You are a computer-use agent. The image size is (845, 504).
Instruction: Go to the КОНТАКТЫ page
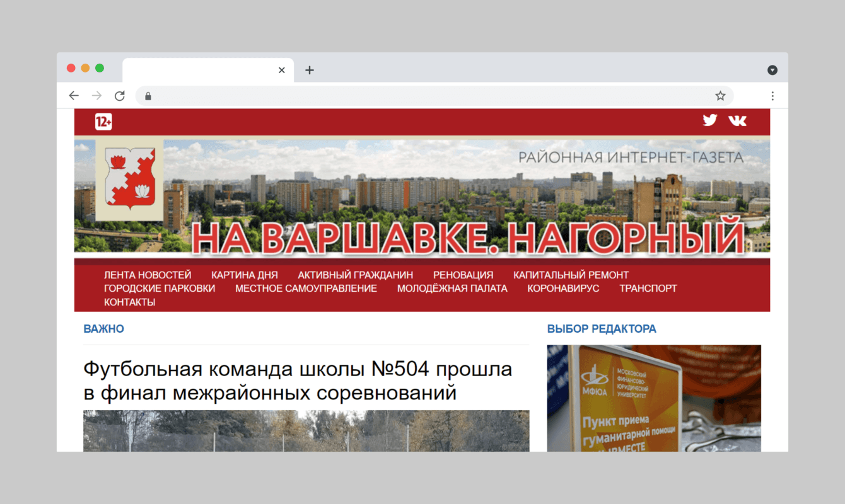click(x=129, y=302)
